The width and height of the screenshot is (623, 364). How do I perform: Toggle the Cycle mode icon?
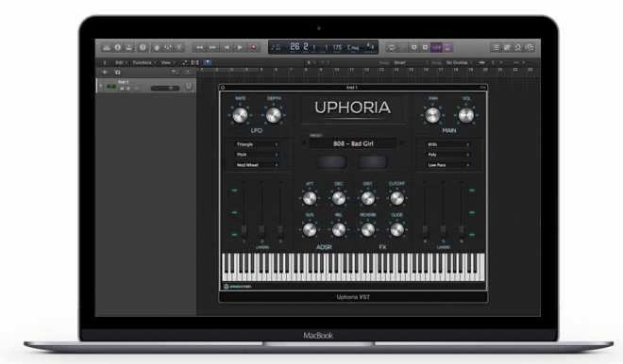coord(392,48)
